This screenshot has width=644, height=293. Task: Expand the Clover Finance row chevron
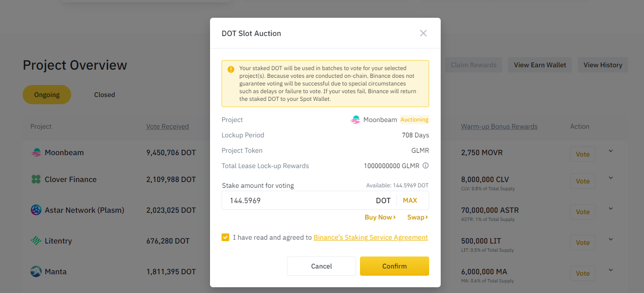[x=611, y=178]
